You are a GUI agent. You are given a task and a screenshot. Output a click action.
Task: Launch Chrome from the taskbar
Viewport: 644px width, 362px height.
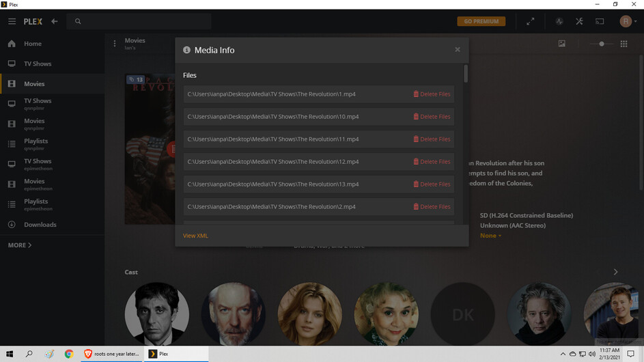68,354
